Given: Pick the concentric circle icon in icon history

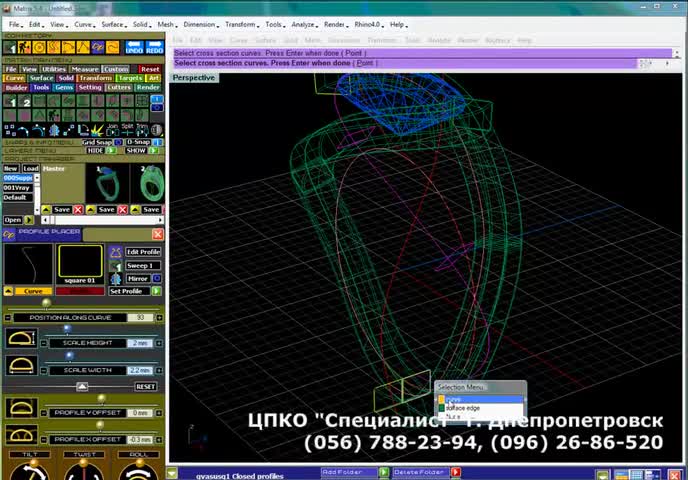Looking at the screenshot, I should [x=39, y=47].
